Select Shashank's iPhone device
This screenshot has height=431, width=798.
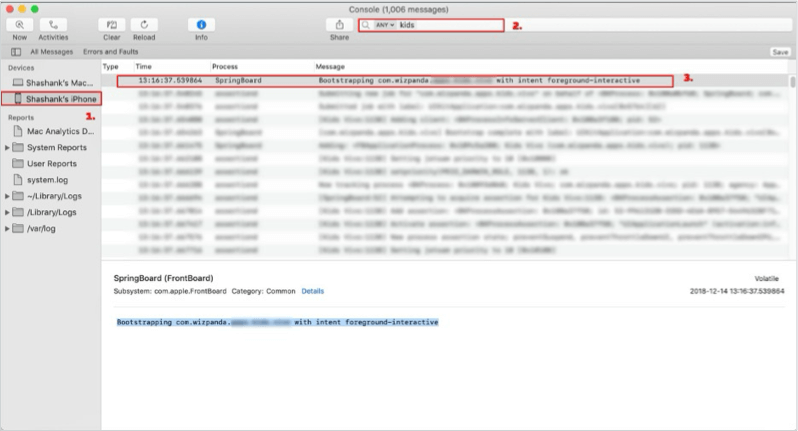point(51,99)
